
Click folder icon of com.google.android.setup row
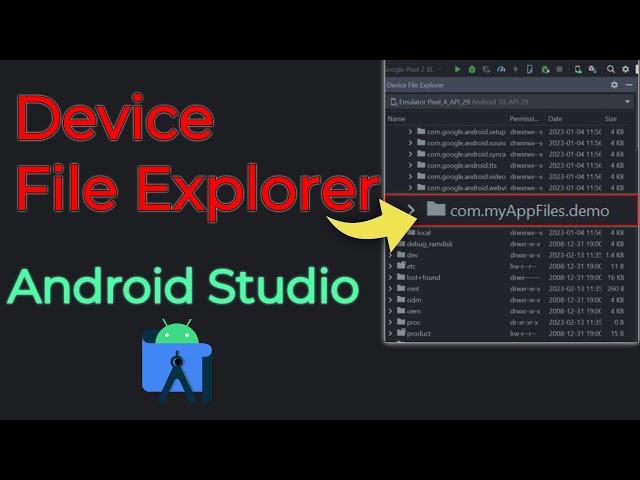tap(421, 131)
